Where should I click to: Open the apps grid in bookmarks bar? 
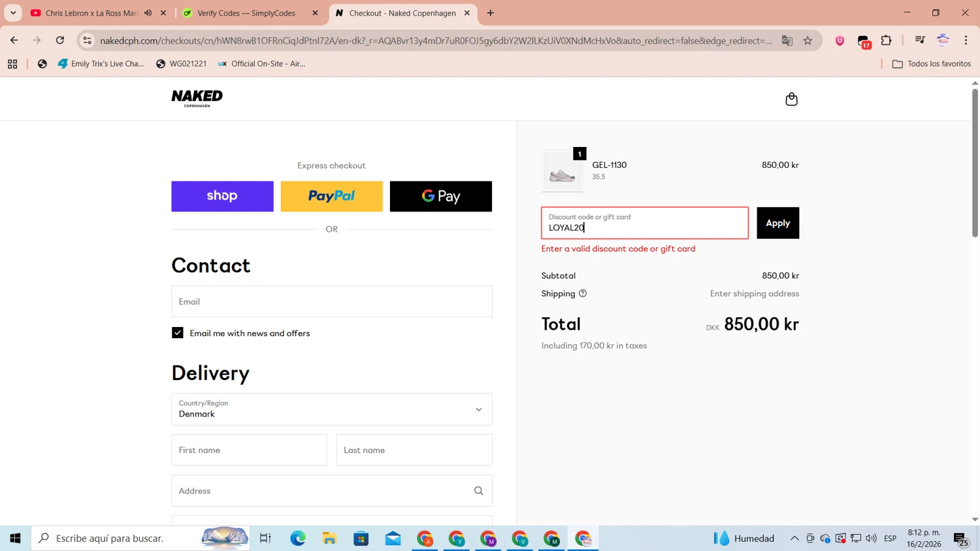12,64
